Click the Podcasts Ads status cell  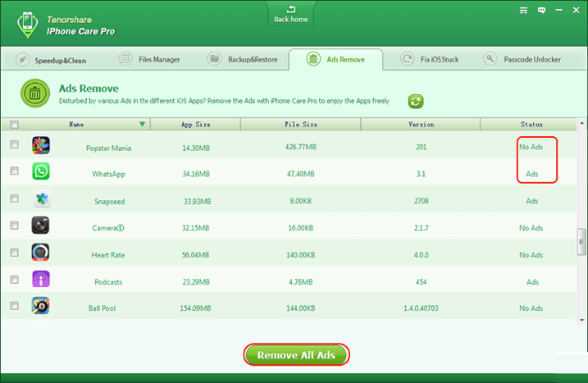pyautogui.click(x=532, y=282)
